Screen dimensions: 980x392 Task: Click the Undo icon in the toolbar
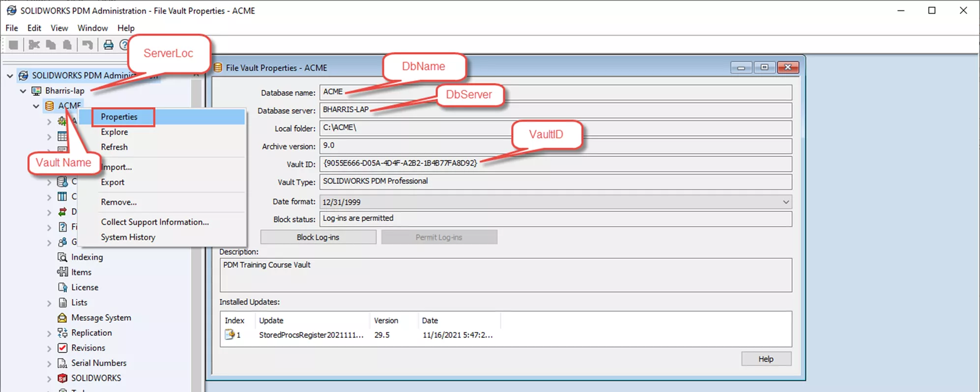[87, 45]
